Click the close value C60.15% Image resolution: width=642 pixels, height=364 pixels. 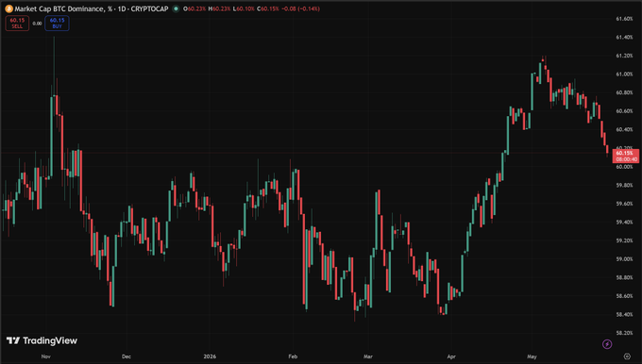[268, 8]
